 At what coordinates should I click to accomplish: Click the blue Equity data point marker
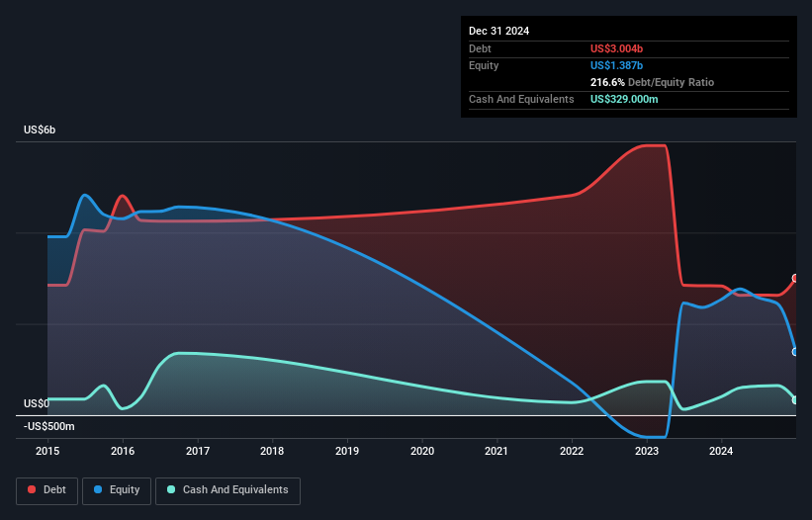pyautogui.click(x=795, y=352)
